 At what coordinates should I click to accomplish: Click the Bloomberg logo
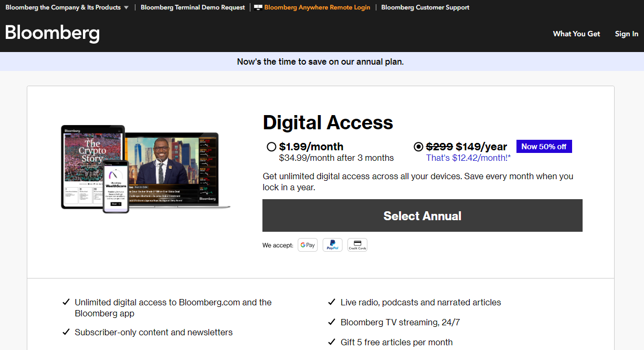tap(52, 33)
